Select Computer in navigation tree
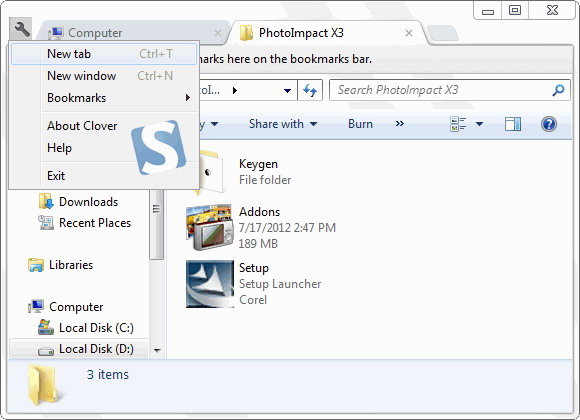Screen dimensions: 580x420 [x=76, y=307]
